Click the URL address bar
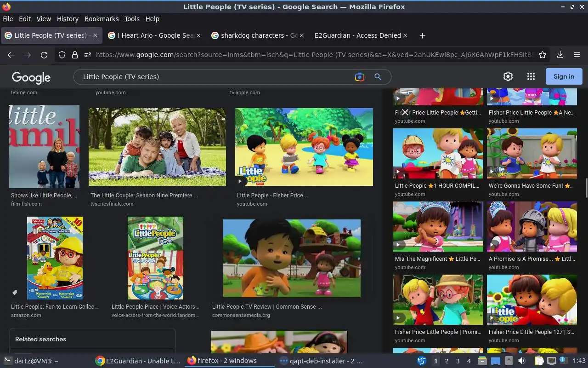 [315, 55]
